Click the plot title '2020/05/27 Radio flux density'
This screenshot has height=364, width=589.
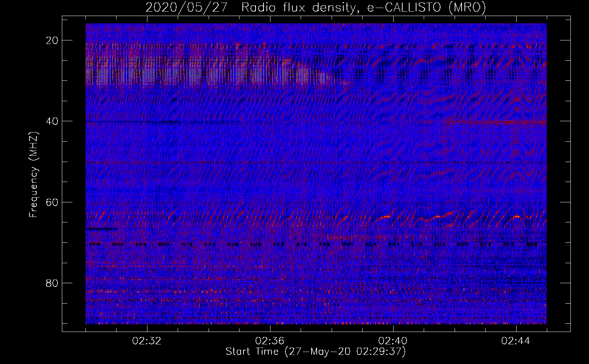tap(316, 7)
